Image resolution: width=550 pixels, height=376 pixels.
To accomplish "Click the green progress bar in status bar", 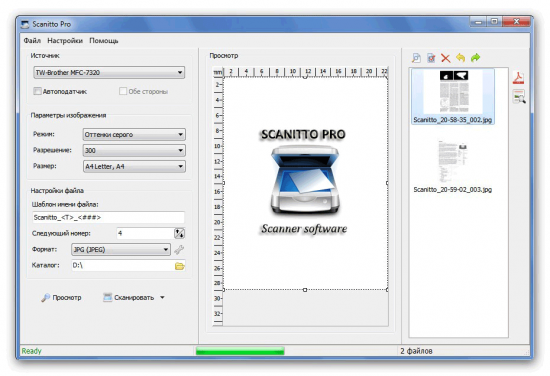I will (x=240, y=351).
